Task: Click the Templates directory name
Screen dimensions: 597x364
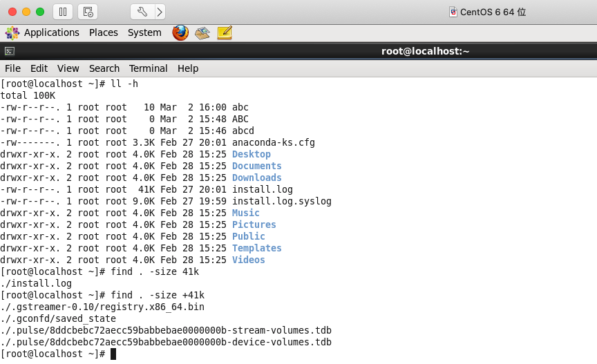Action: pos(256,249)
